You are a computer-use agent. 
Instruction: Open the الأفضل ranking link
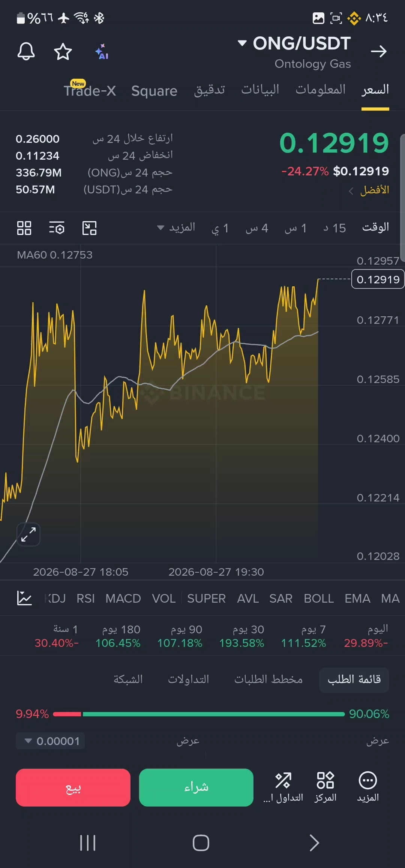click(x=369, y=190)
